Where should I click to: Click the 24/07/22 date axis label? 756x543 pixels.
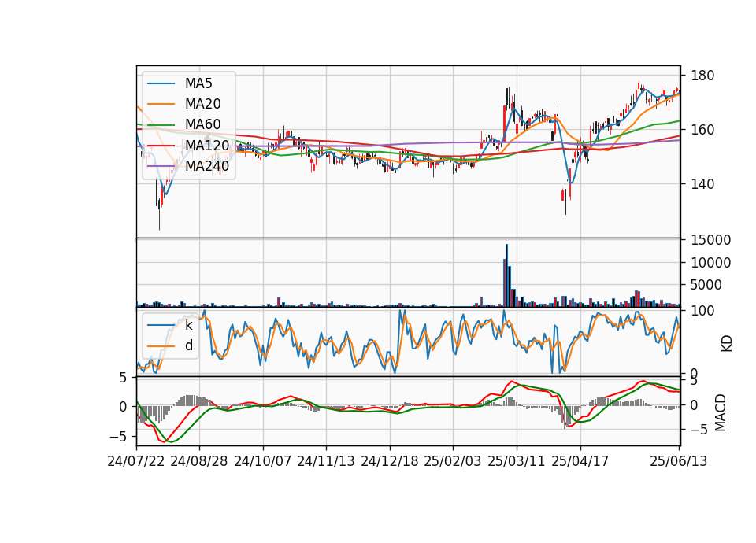tap(136, 461)
